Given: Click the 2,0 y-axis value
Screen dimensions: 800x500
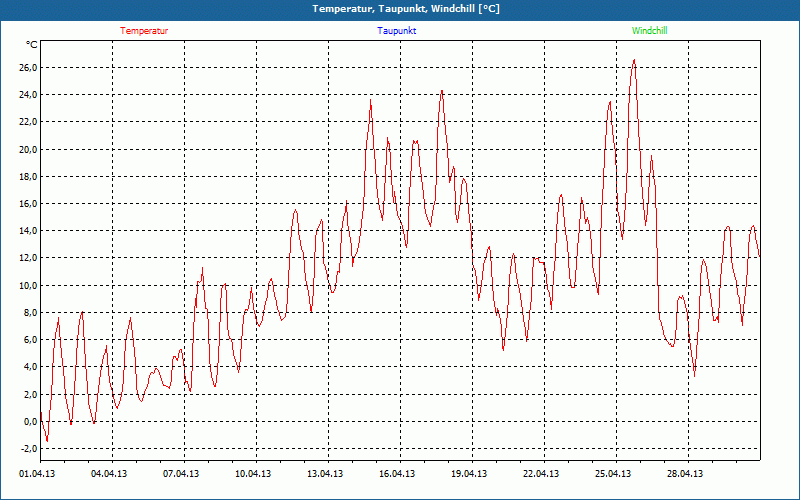Looking at the screenshot, I should [30, 394].
